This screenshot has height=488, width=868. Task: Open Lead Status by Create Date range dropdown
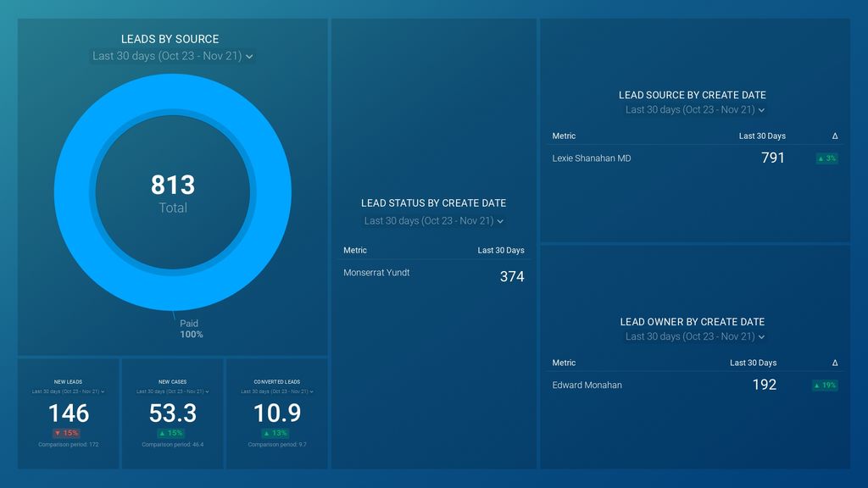tap(433, 221)
